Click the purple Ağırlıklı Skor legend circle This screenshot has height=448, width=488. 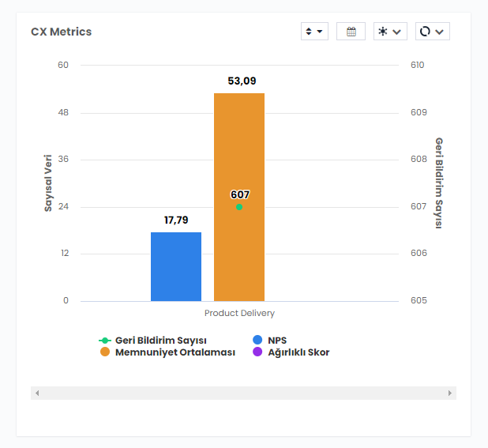tap(257, 352)
